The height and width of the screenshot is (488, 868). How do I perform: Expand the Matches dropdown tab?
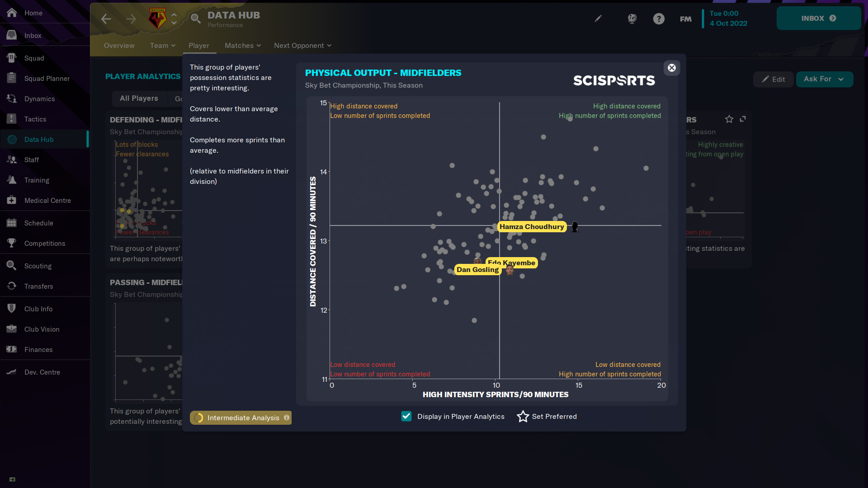pyautogui.click(x=243, y=45)
